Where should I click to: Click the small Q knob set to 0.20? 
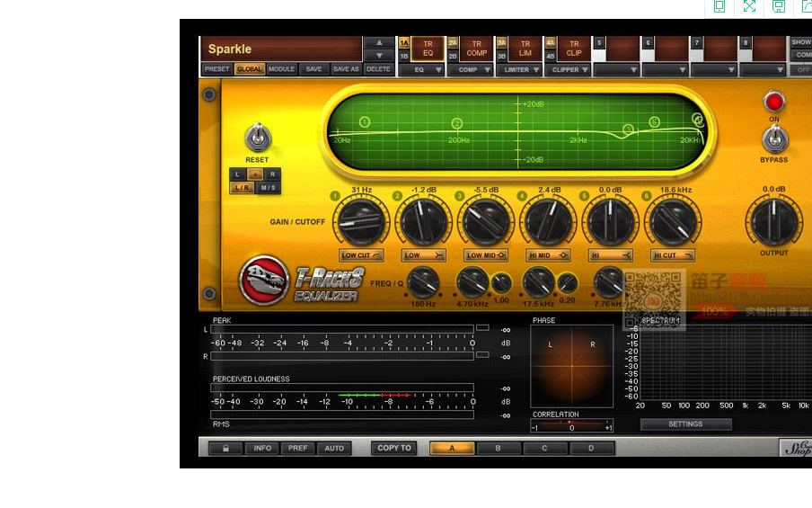tap(567, 283)
